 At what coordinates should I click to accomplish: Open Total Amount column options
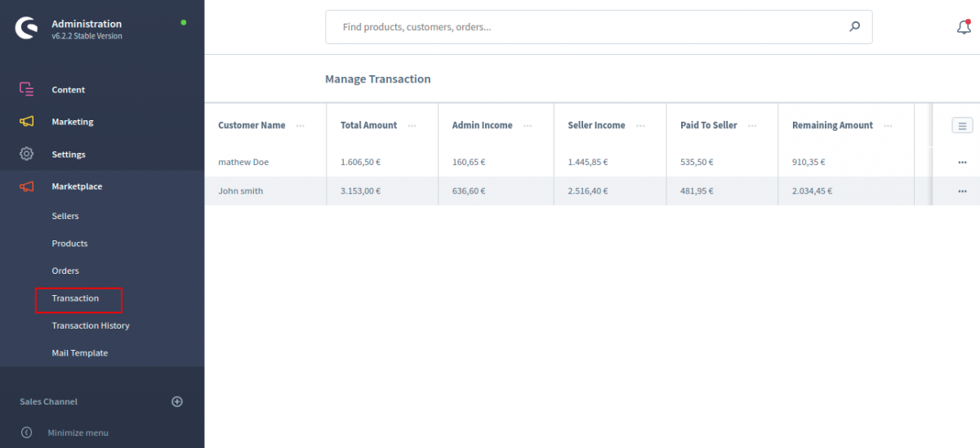[412, 125]
